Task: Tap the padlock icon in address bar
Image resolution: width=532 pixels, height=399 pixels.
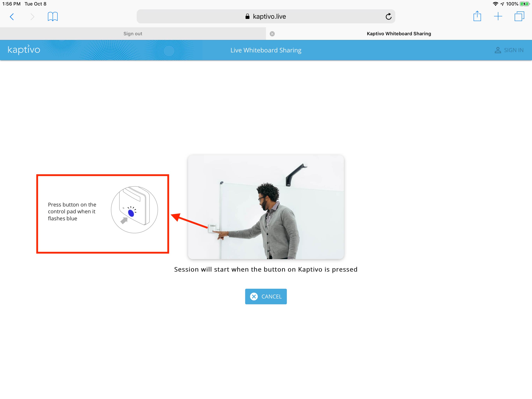Action: (x=247, y=16)
